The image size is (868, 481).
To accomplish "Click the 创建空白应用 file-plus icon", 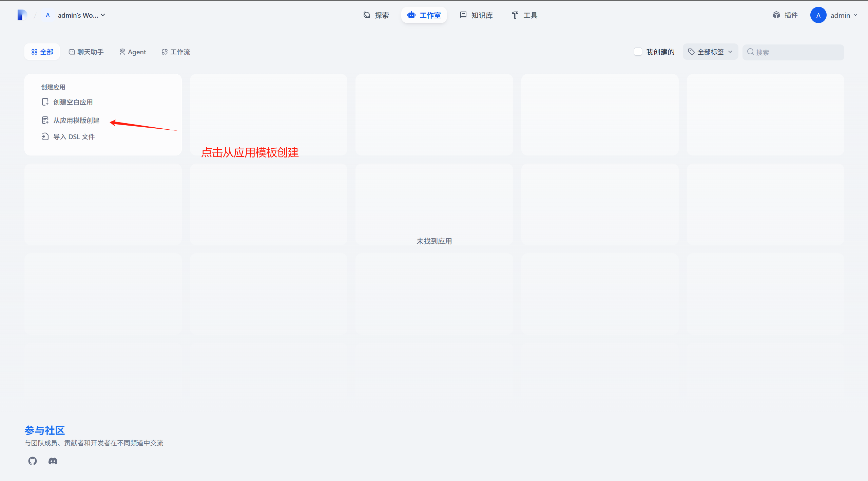I will click(x=45, y=102).
